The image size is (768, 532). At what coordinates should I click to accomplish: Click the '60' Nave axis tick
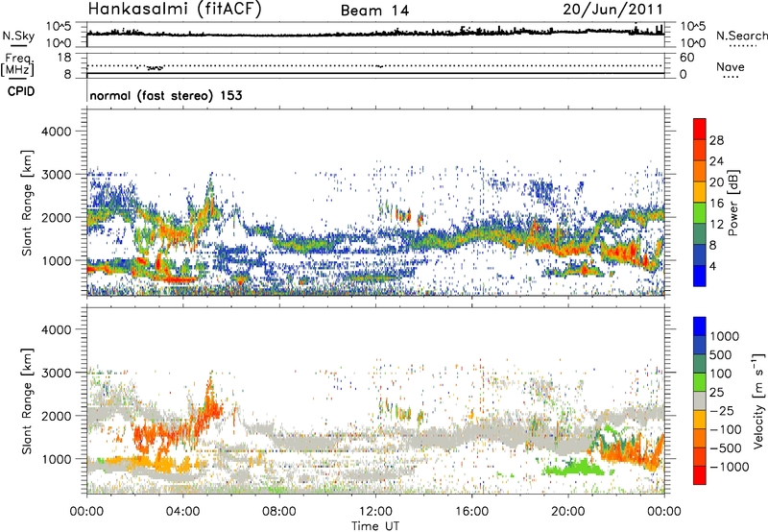(x=686, y=58)
